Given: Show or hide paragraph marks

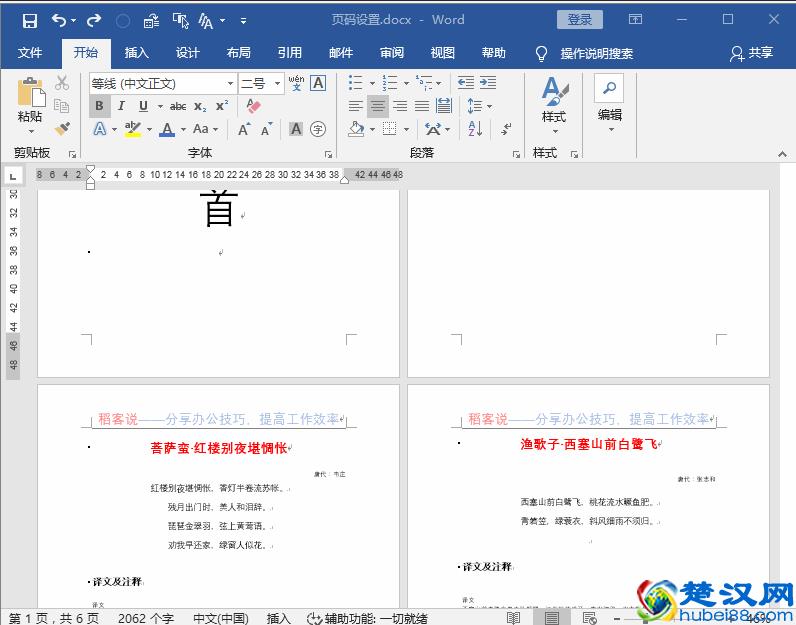Looking at the screenshot, I should click(506, 129).
